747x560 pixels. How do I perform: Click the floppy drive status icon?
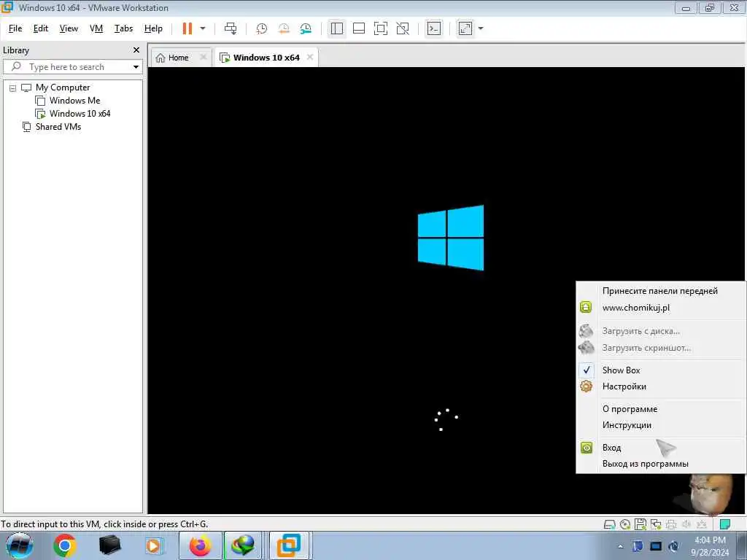point(640,525)
